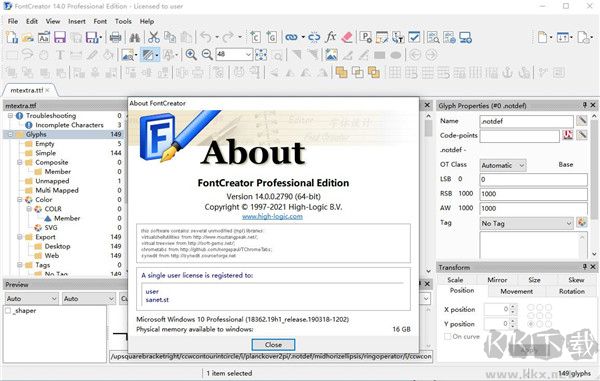Select the Unmapped tree item

pyautogui.click(x=52, y=181)
